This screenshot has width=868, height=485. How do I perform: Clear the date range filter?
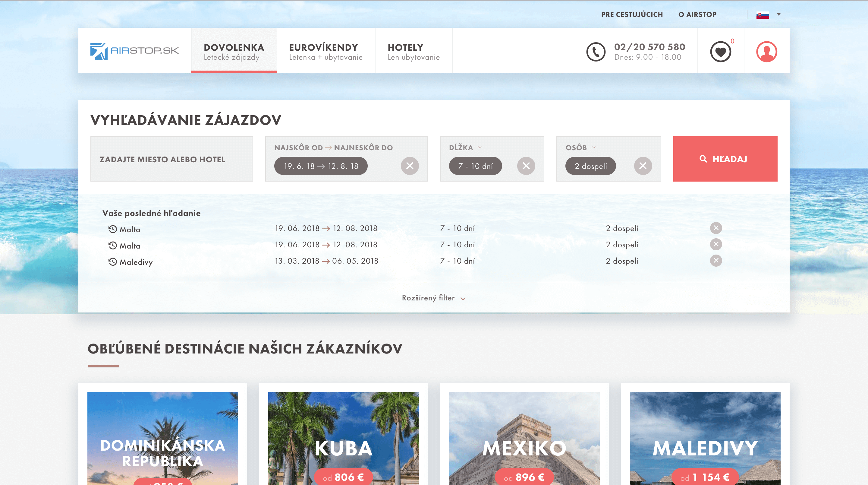[x=409, y=166]
